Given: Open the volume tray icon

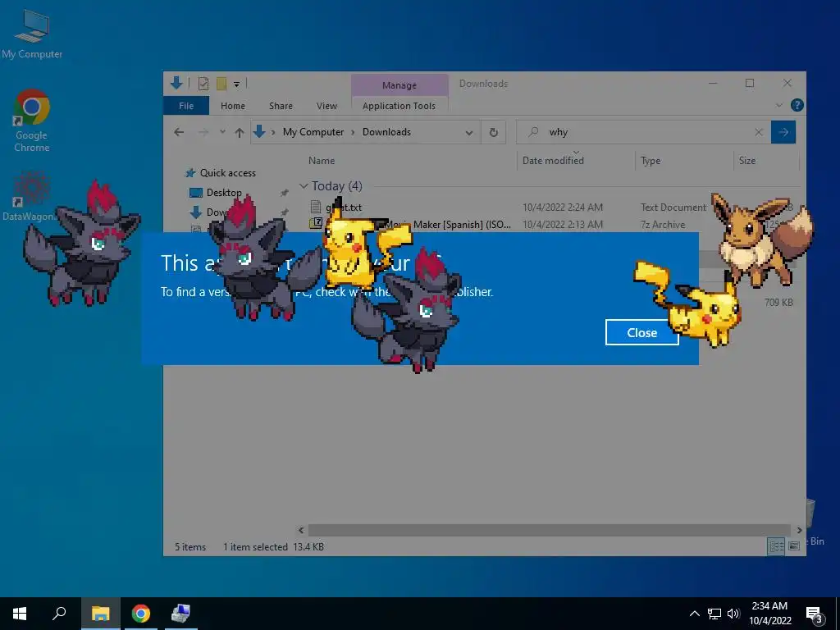Looking at the screenshot, I should [x=733, y=614].
